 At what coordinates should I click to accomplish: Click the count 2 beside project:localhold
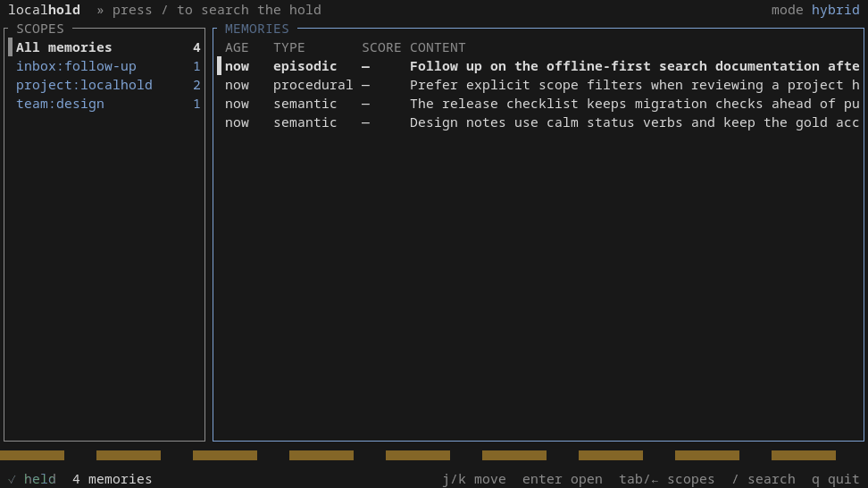pyautogui.click(x=196, y=85)
